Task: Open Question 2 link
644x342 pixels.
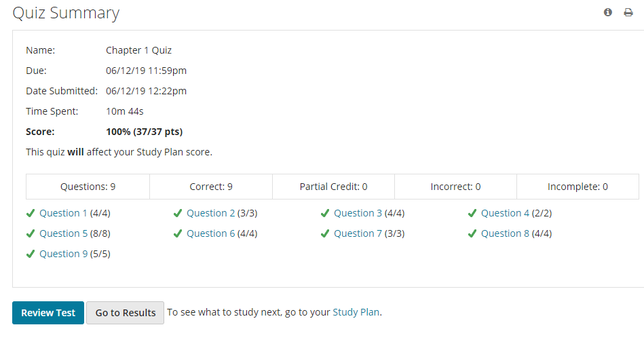Action: click(210, 213)
